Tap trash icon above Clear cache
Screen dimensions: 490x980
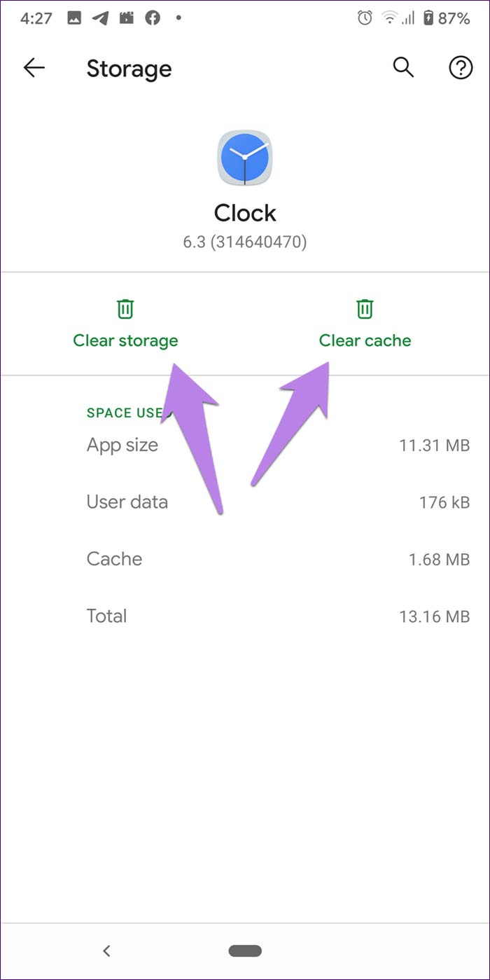click(365, 309)
